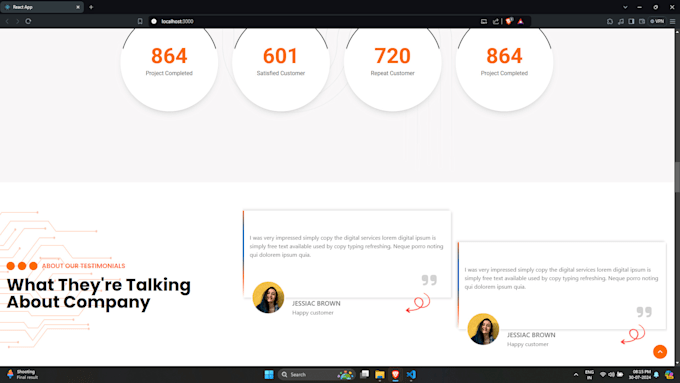
Task: Open the taskbar clock and date
Action: [x=640, y=374]
